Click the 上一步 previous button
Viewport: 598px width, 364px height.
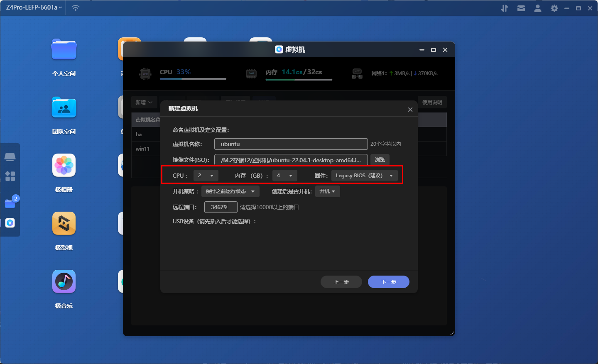pyautogui.click(x=341, y=282)
